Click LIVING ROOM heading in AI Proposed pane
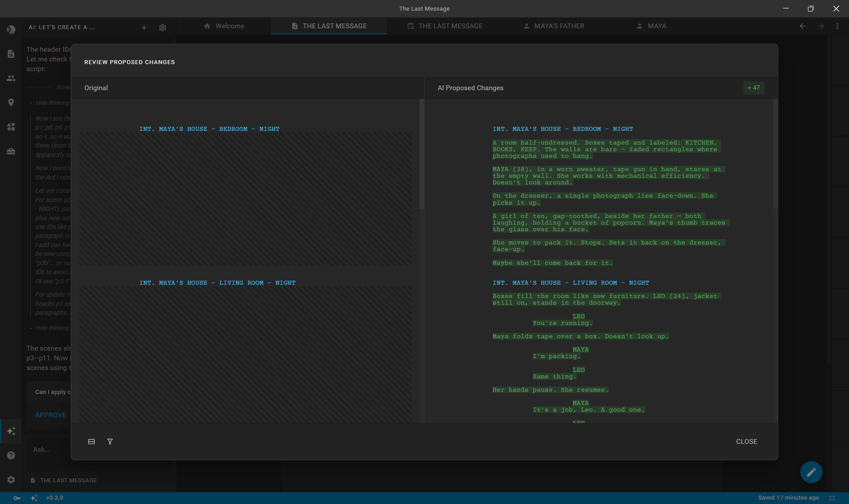 pos(570,283)
